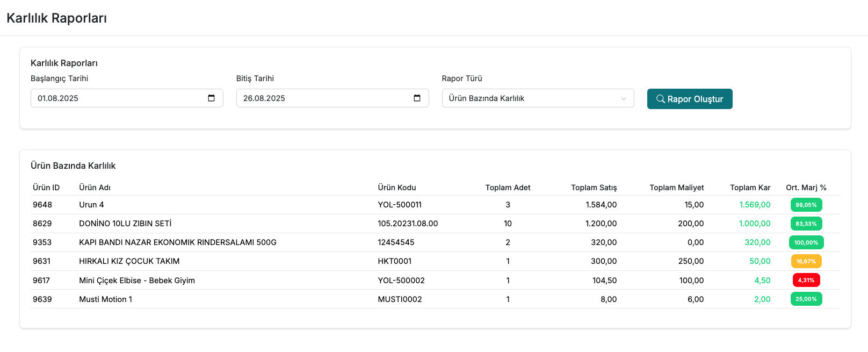868x352 pixels.
Task: Click the Toplam Maliyet column header
Action: point(676,188)
